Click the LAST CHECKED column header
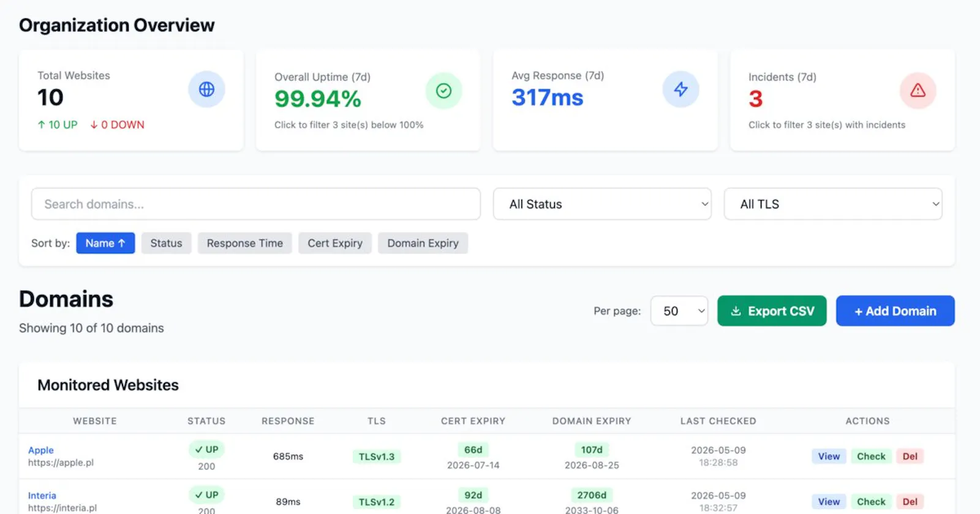This screenshot has width=980, height=514. (718, 421)
